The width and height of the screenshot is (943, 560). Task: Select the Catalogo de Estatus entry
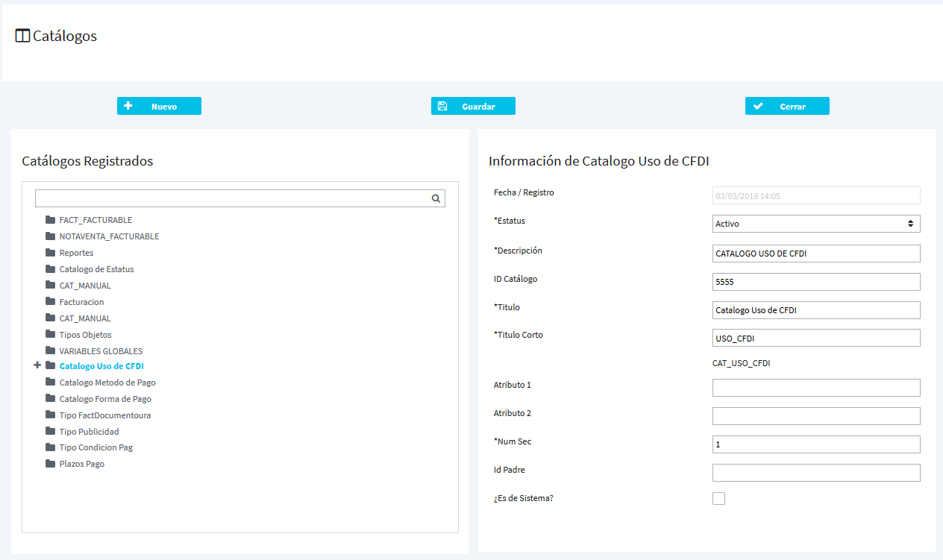click(96, 269)
